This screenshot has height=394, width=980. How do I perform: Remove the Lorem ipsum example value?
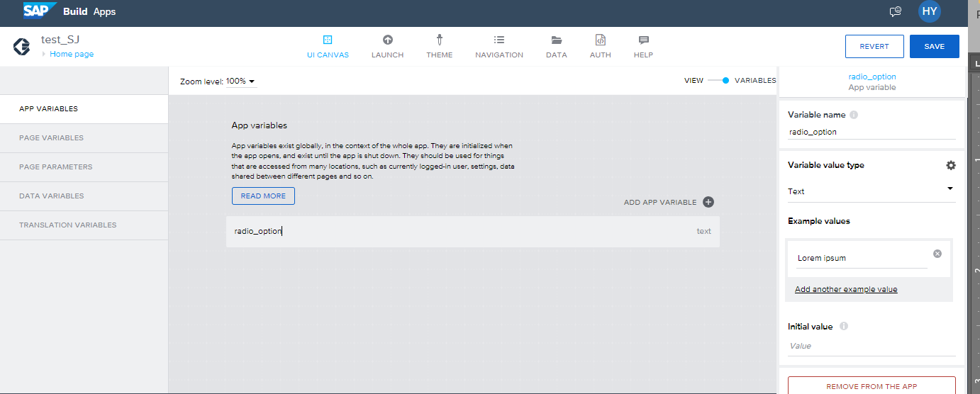tap(937, 254)
